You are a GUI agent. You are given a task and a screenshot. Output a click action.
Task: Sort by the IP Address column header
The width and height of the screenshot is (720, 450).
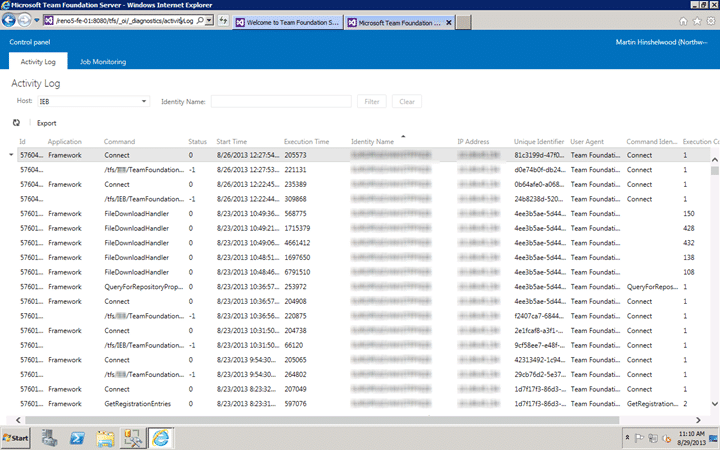473,141
